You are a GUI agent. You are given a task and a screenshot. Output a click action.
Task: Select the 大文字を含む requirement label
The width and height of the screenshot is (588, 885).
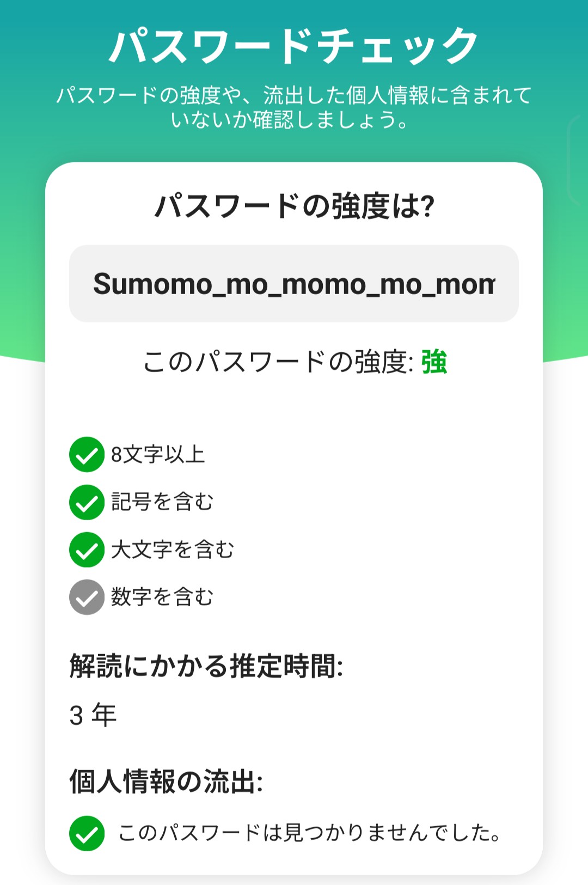173,550
